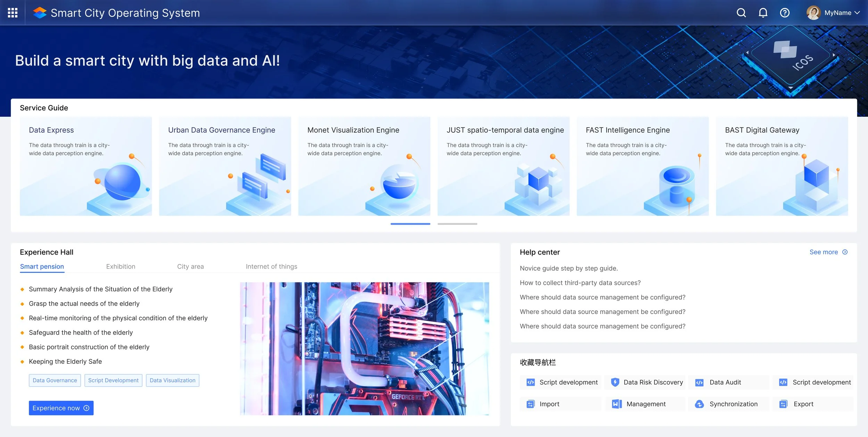Click the user avatar picture
The height and width of the screenshot is (437, 868).
point(813,13)
